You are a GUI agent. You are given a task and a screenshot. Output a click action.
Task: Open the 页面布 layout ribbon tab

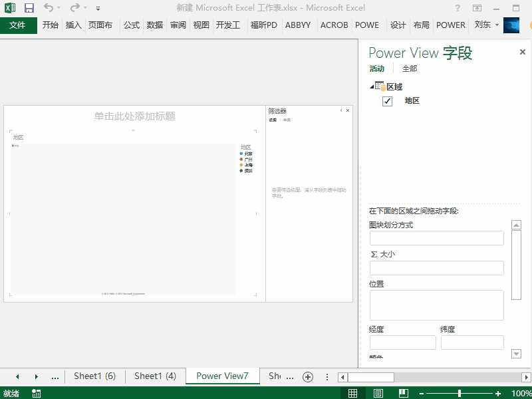click(100, 25)
